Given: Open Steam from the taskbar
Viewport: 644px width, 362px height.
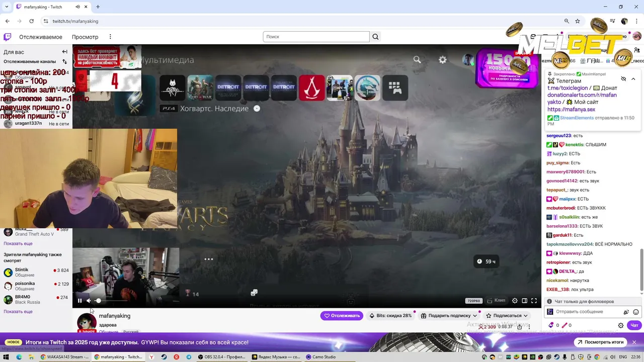Looking at the screenshot, I should coord(164,357).
